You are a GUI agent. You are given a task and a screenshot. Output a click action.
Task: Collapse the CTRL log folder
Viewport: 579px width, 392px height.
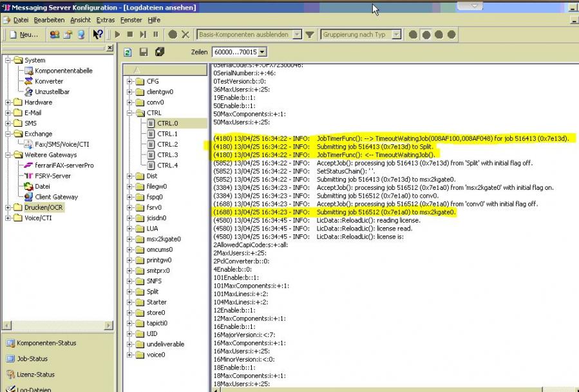(130, 113)
